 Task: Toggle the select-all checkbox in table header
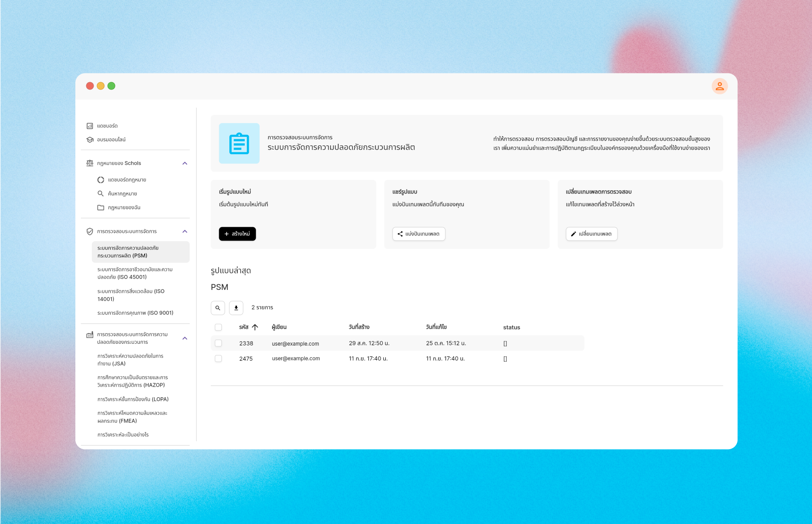coord(218,327)
